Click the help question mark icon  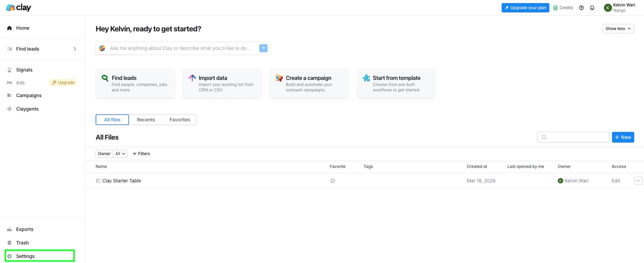click(x=581, y=8)
